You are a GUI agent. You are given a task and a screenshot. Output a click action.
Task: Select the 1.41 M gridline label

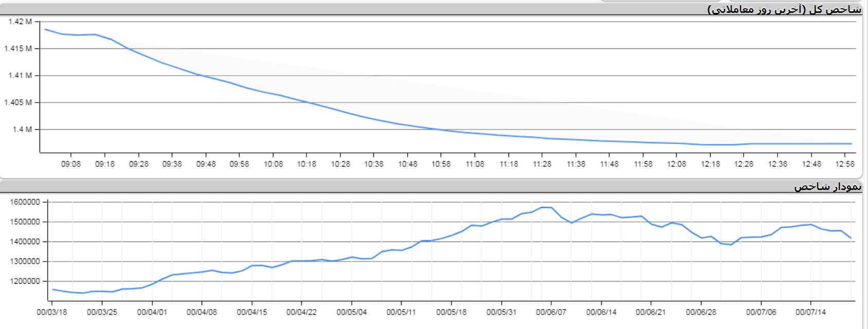tap(21, 75)
